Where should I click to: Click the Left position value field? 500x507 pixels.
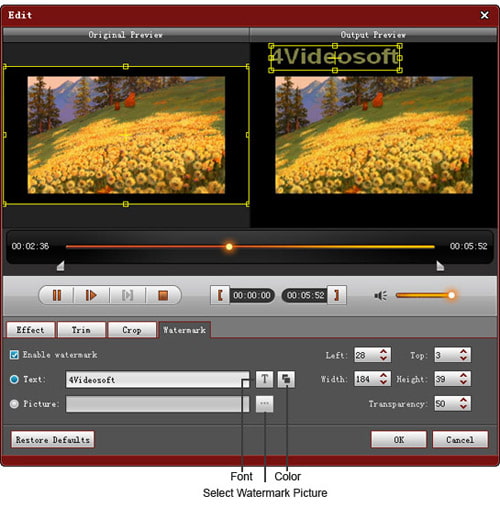click(366, 355)
